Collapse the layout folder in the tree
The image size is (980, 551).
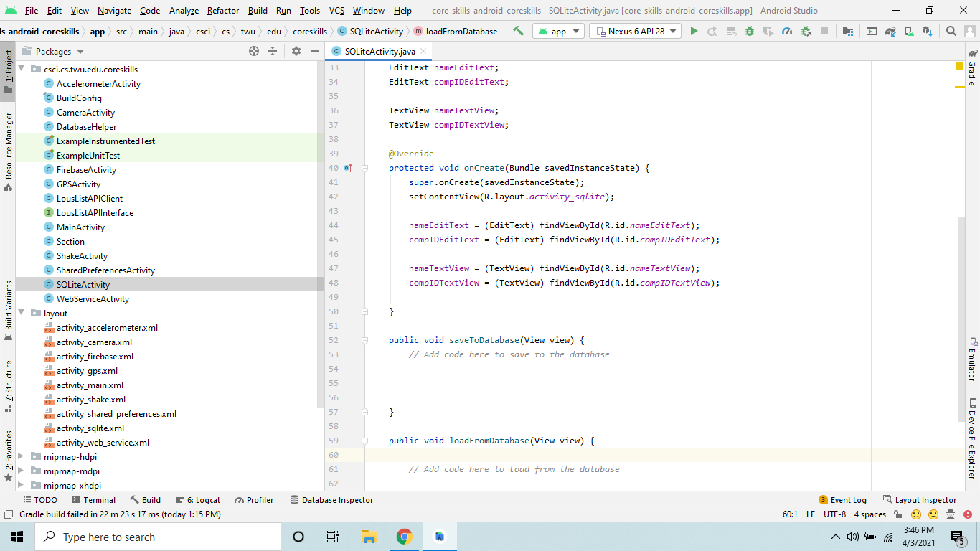point(22,313)
